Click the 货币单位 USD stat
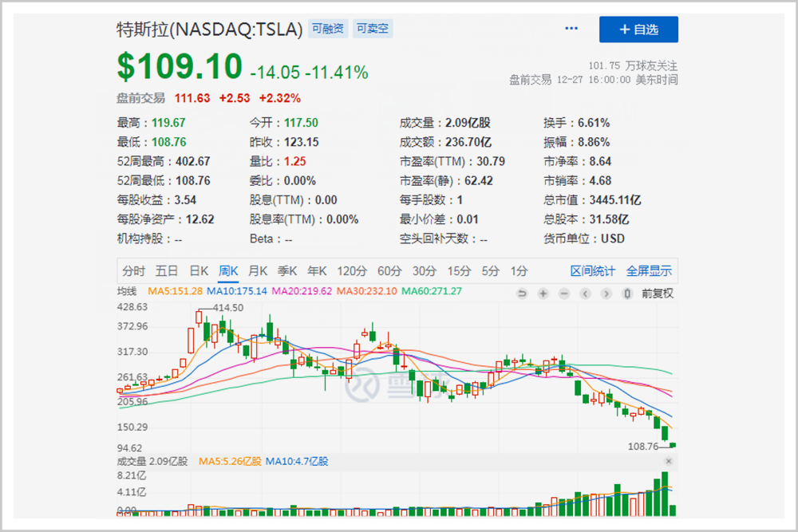The image size is (798, 532). coord(584,238)
